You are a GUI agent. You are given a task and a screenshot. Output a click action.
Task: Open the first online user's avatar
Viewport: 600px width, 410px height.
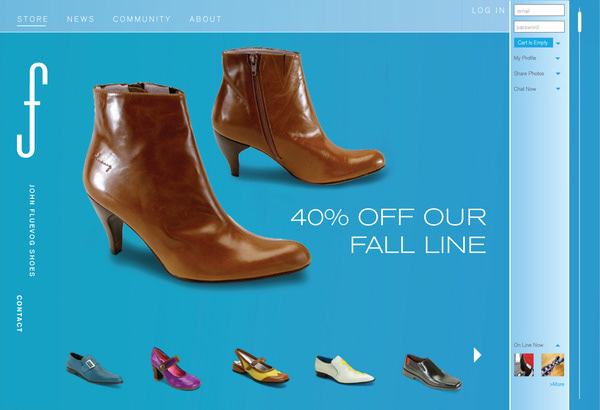coord(523,364)
